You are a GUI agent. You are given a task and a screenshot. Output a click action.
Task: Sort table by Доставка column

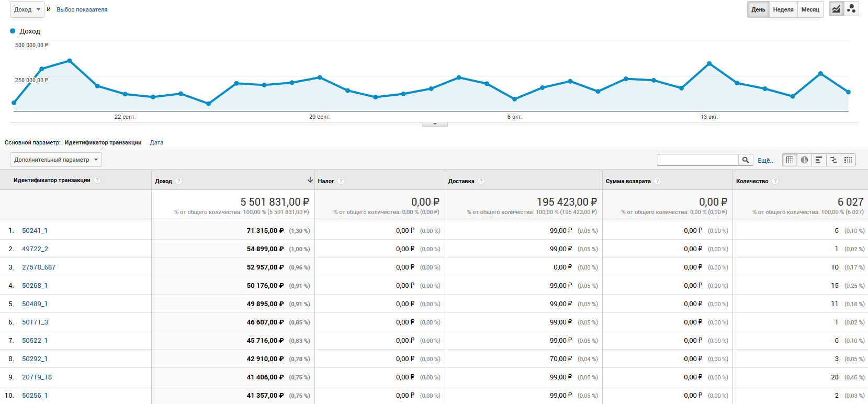461,181
